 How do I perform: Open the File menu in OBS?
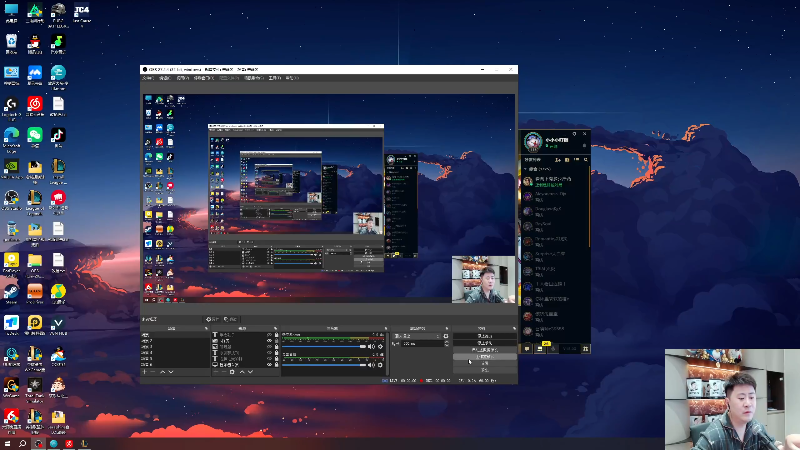click(148, 77)
